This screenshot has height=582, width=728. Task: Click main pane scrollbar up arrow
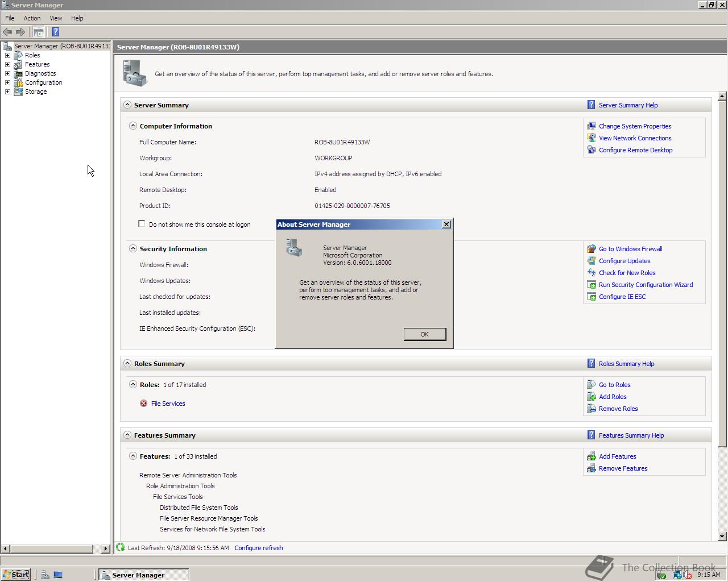pyautogui.click(x=722, y=96)
